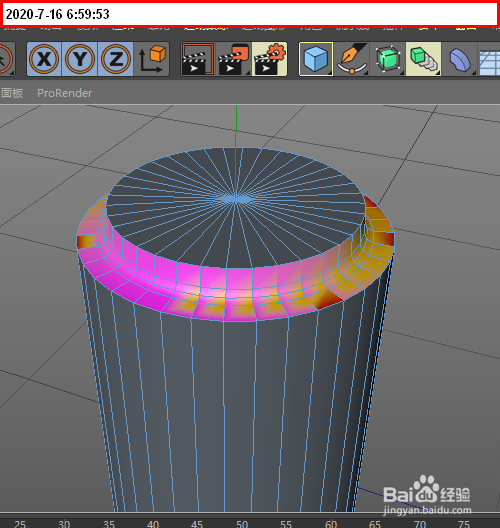Viewport: 500px width, 528px height.
Task: Render to Picture Viewer
Action: pos(234,59)
